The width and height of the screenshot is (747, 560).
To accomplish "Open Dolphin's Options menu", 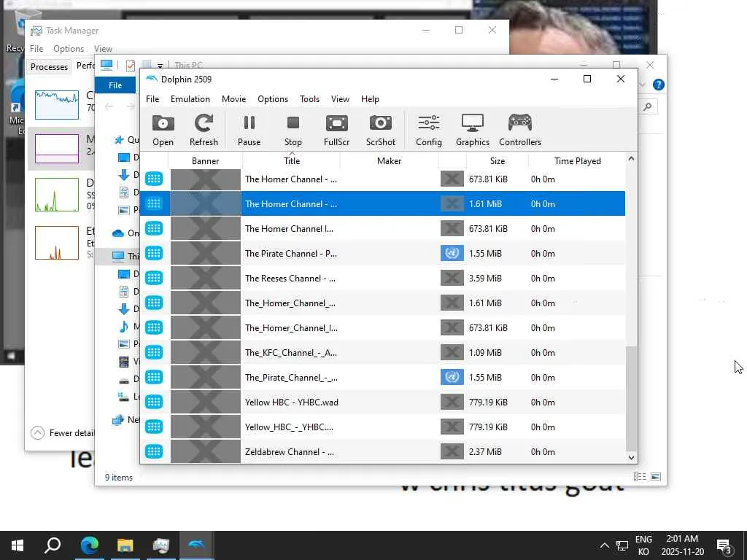I will (273, 99).
